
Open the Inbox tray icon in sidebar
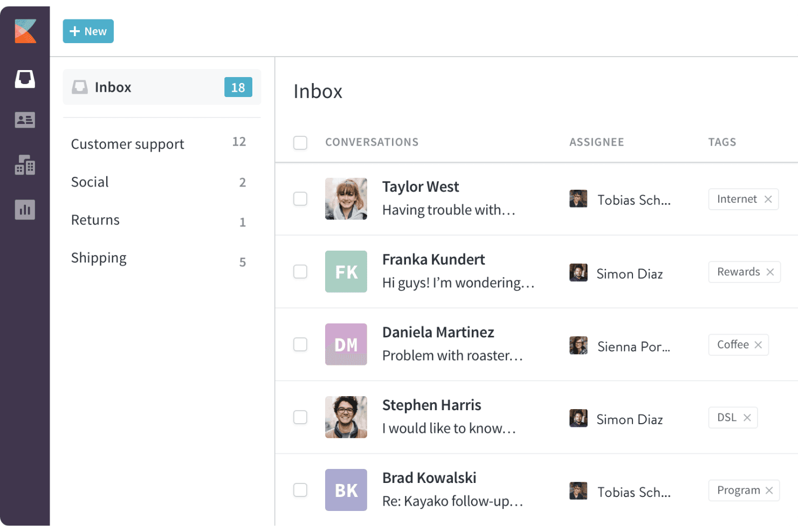(x=25, y=79)
